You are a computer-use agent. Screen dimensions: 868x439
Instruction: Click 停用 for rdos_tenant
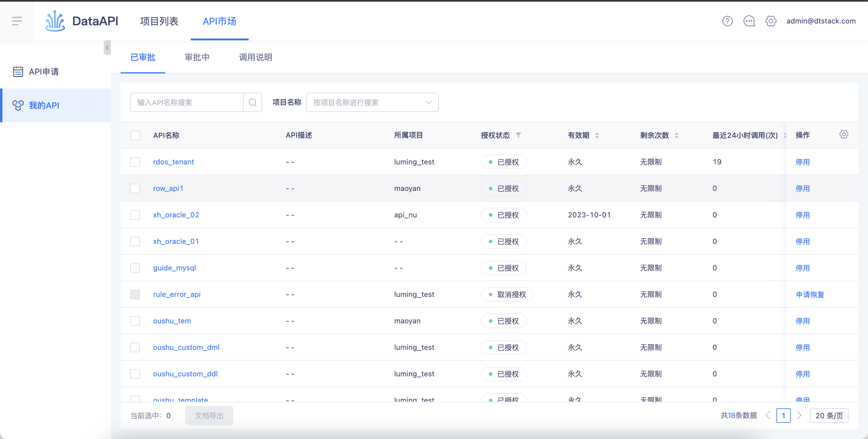803,162
